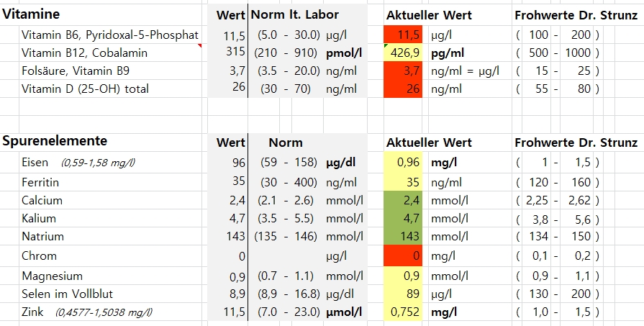Click the red Vitamin D current value cell

pos(406,89)
